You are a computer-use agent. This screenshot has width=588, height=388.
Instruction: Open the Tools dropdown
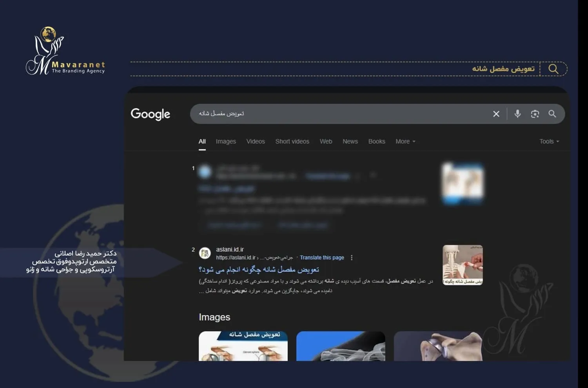tap(549, 141)
